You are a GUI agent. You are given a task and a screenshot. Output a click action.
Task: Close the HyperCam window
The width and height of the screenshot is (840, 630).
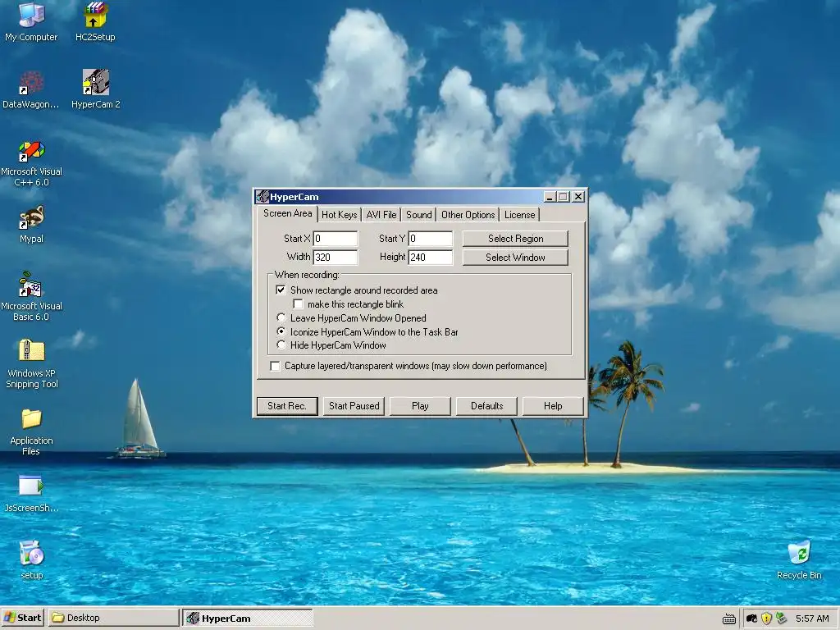pyautogui.click(x=578, y=197)
